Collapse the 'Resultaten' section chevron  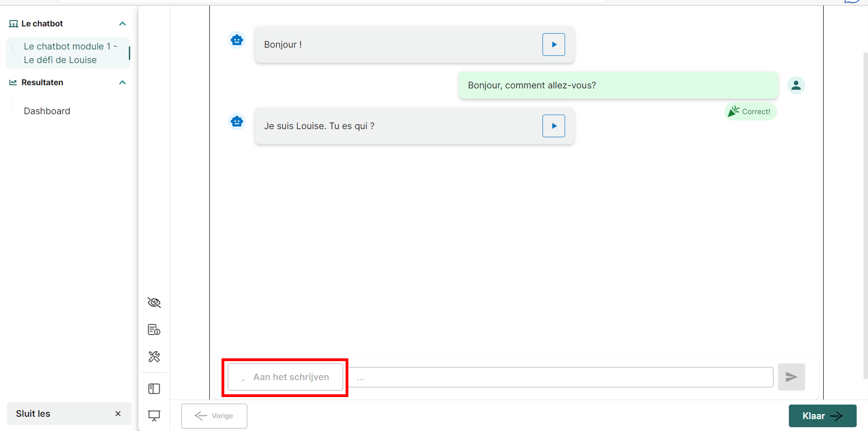122,83
